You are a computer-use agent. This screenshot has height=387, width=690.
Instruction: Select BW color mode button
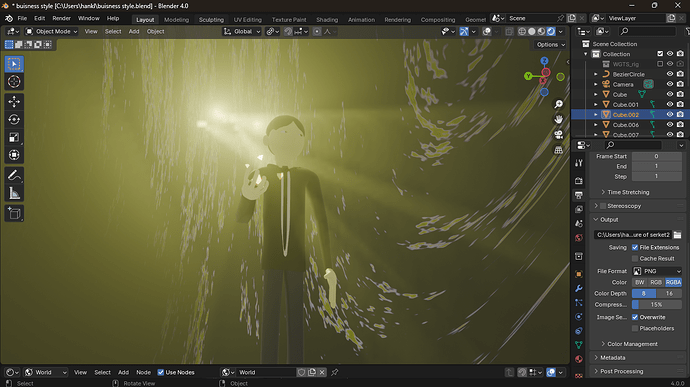640,282
